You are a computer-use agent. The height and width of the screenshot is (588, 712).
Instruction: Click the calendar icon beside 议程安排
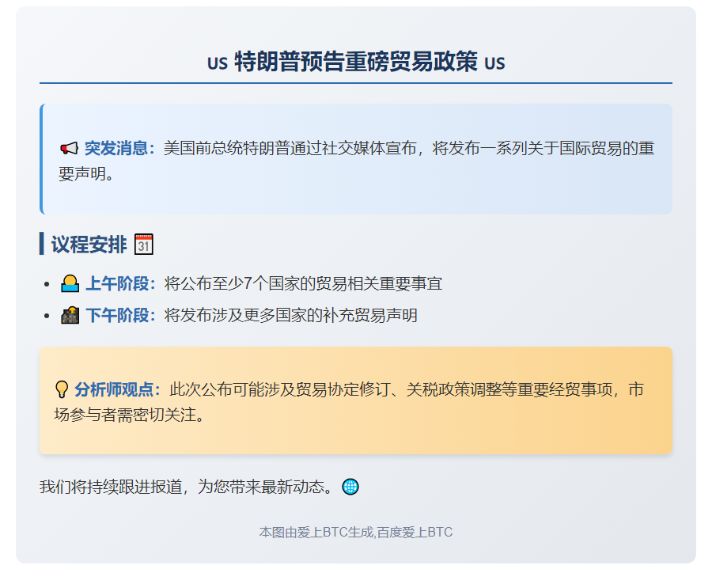tap(143, 245)
